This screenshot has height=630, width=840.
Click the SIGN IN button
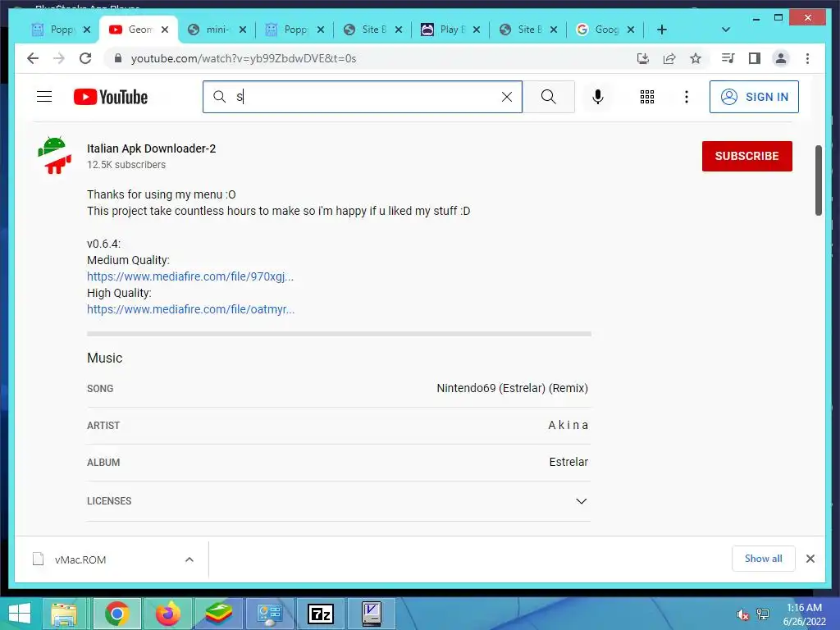pos(754,97)
